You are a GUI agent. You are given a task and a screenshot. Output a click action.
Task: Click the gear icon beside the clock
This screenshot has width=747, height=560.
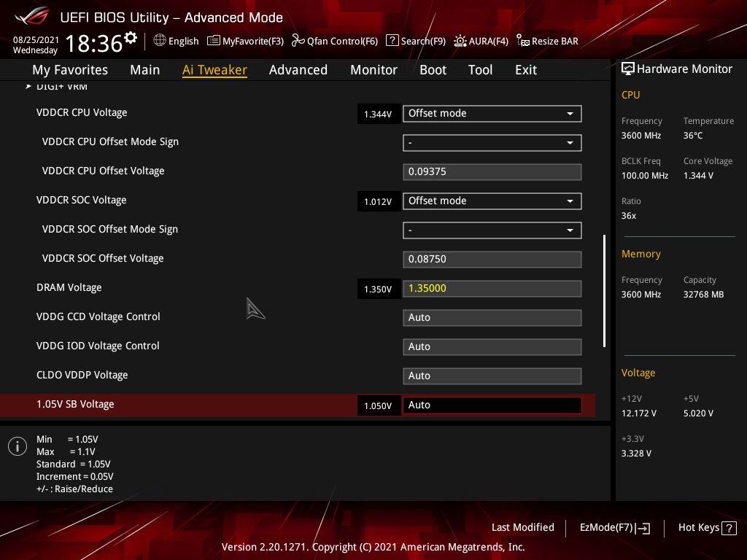(x=131, y=38)
